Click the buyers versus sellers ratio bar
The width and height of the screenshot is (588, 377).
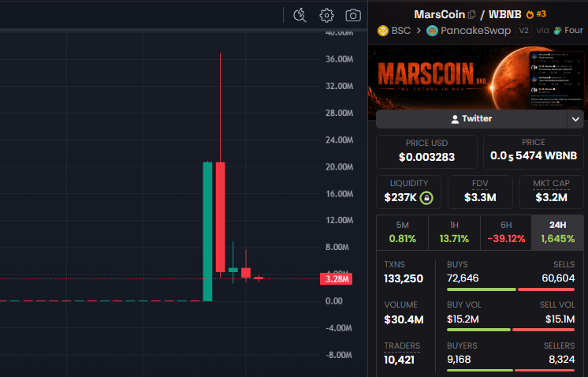pos(511,370)
